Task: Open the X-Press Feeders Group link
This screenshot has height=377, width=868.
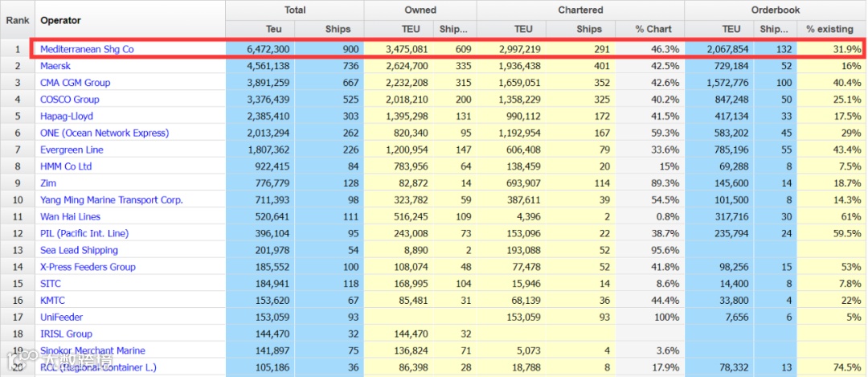Action: pyautogui.click(x=88, y=267)
